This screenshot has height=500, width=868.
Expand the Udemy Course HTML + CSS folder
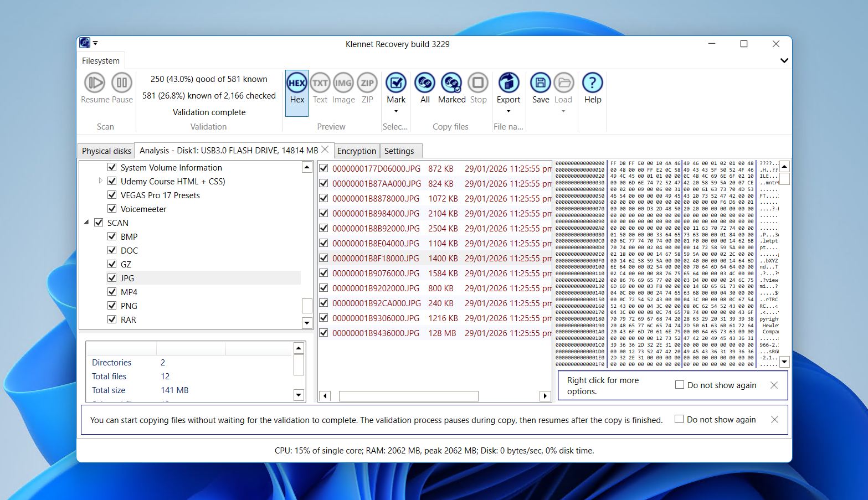[x=100, y=181]
